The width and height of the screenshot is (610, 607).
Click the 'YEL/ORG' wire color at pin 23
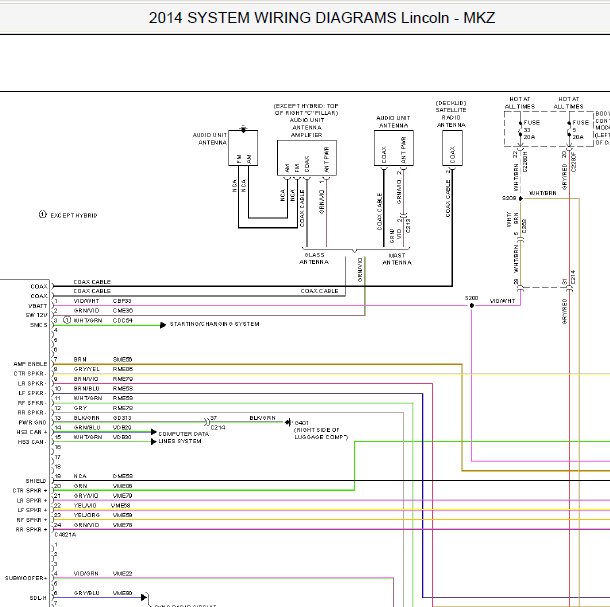coord(87,515)
